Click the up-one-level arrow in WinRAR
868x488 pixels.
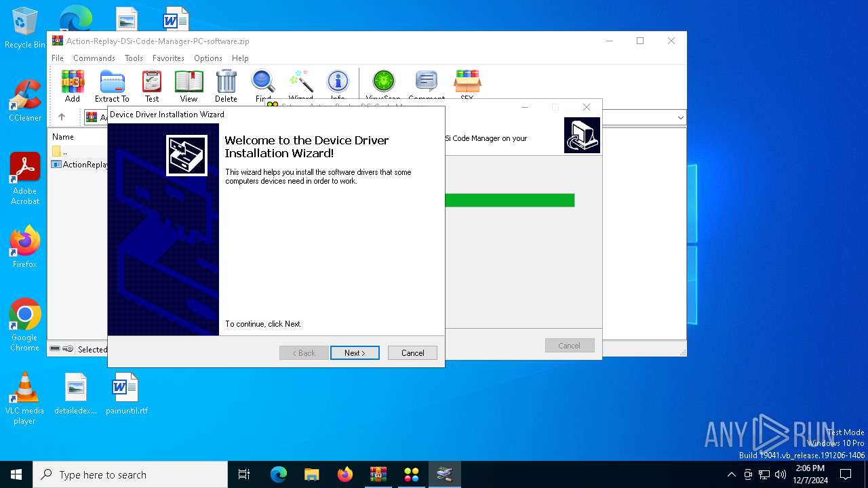62,117
